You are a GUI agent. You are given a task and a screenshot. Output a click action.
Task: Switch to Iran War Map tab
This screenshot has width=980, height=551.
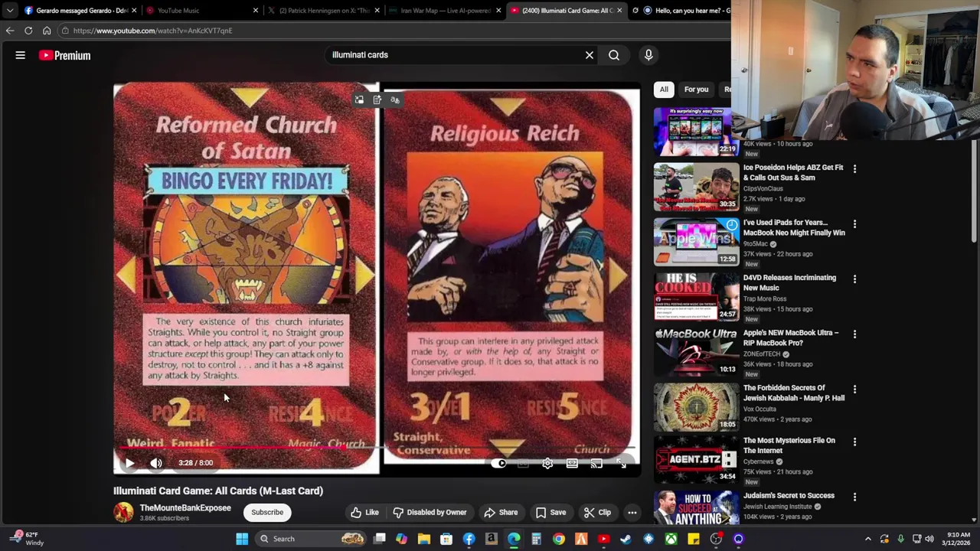[445, 11]
